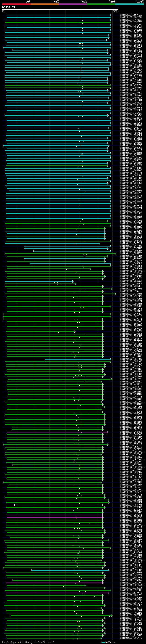Select the UniRef100_B1Q4T1 label
This screenshot has width=146, height=644.
[x=131, y=331]
